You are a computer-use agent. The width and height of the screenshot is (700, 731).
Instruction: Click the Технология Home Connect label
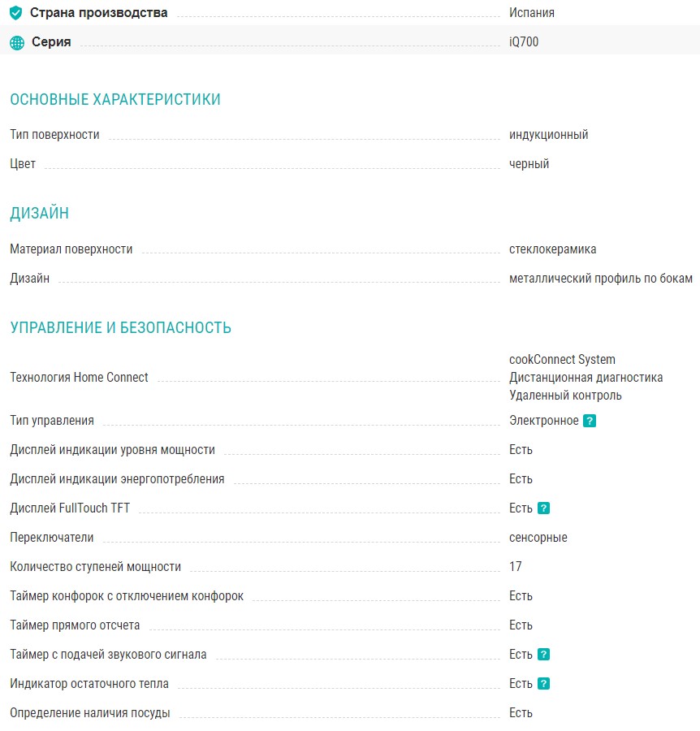coord(79,377)
